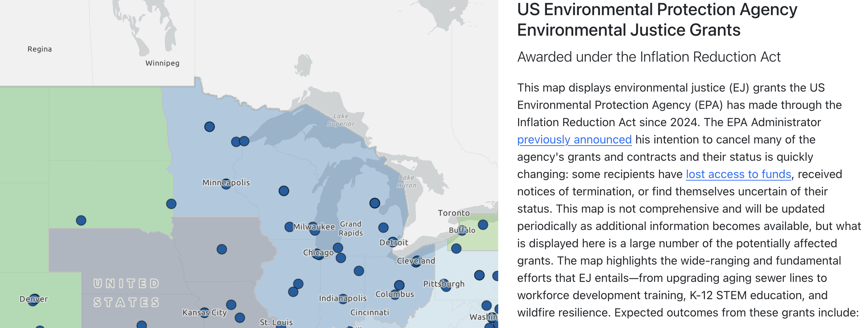The height and width of the screenshot is (328, 868).
Task: Select the grant marker on Cleveland
Action: [417, 261]
